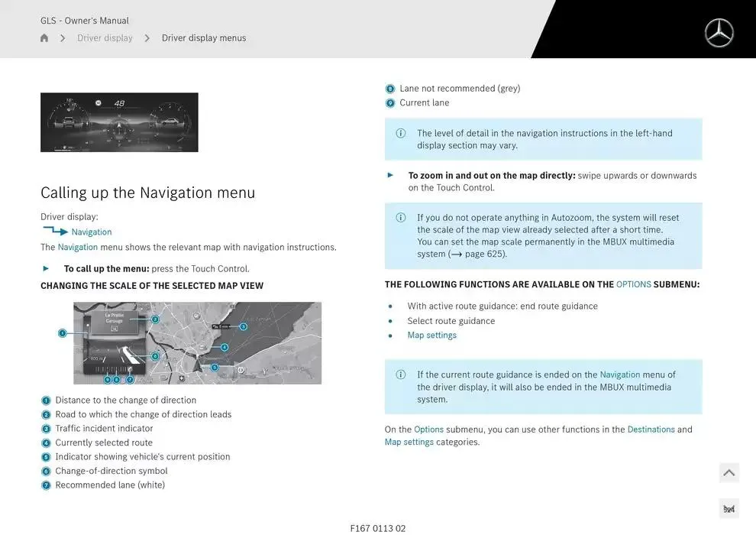This screenshot has height=535, width=756.
Task: Click the breadcrumb chevron after the home icon
Action: 63,37
